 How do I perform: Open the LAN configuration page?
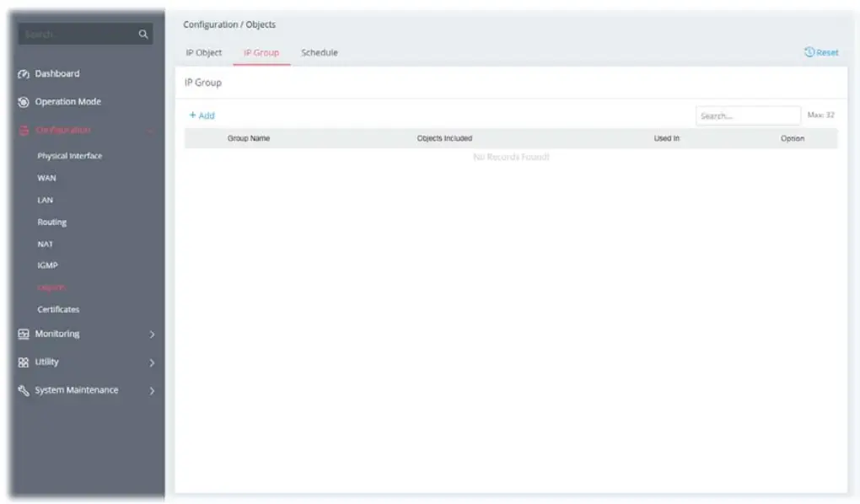45,201
